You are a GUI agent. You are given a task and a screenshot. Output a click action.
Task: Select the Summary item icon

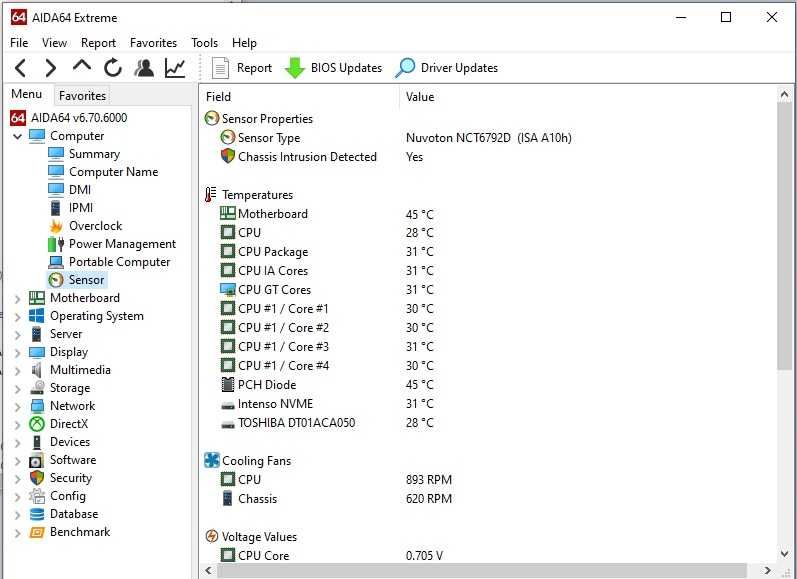(56, 154)
